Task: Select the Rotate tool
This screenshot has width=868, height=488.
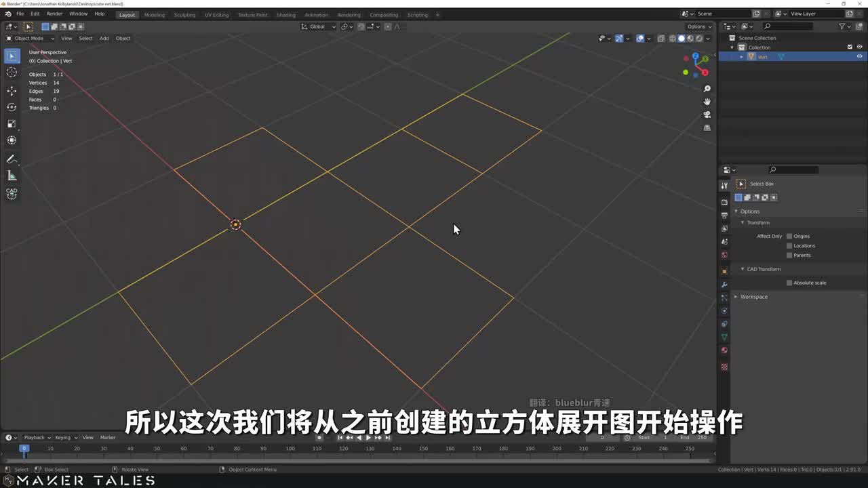Action: tap(12, 107)
